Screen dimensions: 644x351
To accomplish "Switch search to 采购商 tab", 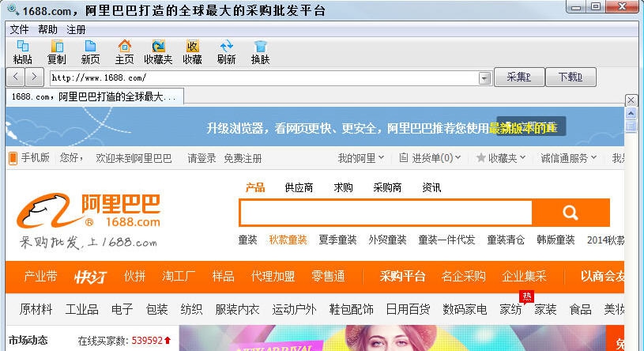I will click(x=387, y=188).
